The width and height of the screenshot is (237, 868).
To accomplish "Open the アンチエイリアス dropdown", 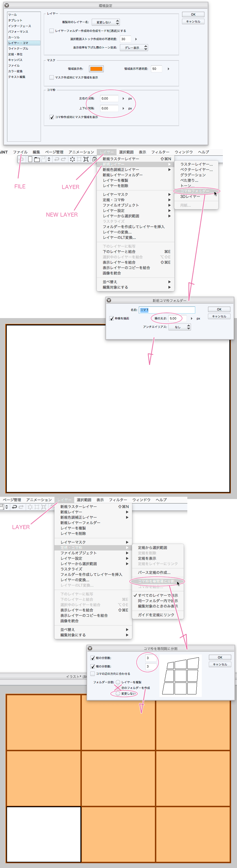I will 179,327.
